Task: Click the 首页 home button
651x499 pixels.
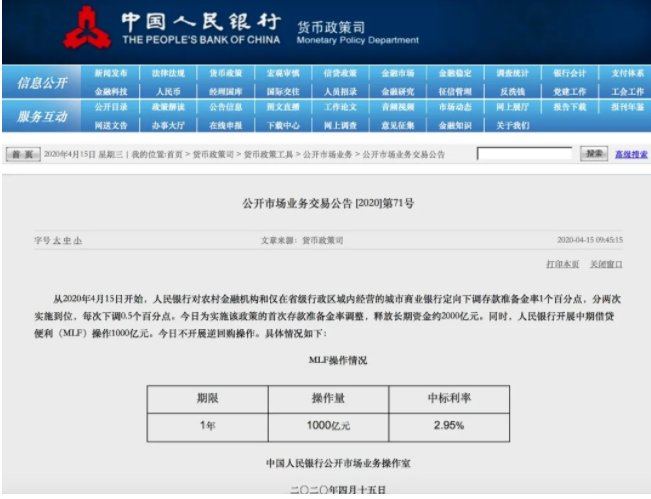Action: point(23,154)
